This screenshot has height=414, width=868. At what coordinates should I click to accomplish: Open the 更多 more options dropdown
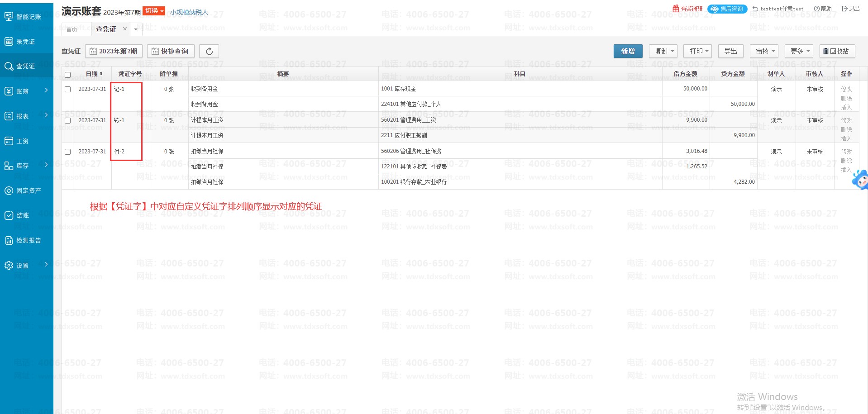799,52
